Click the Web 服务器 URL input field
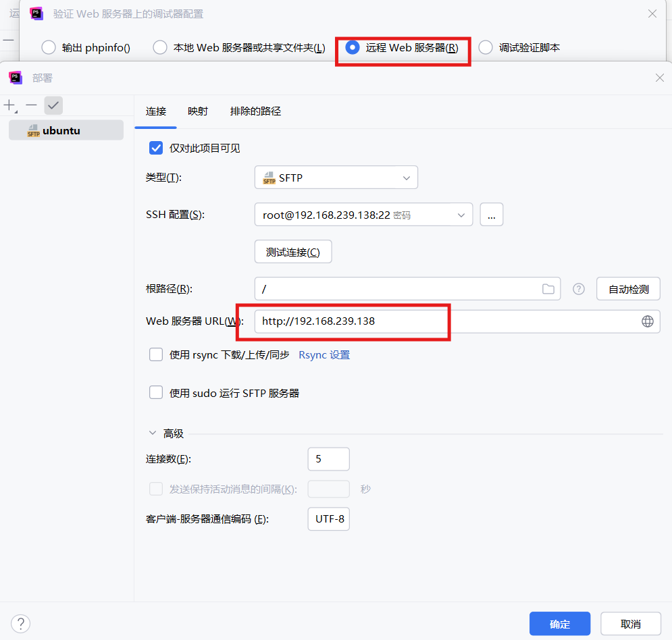 (x=446, y=321)
